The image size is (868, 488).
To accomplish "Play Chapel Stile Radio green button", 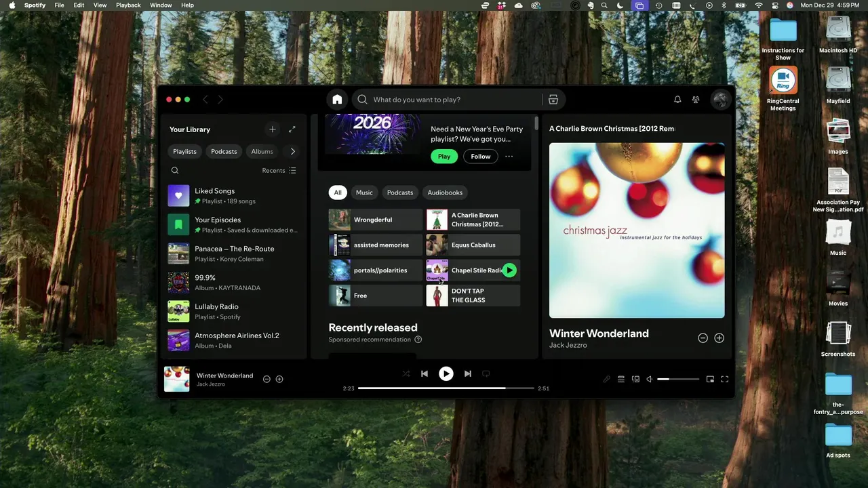I will (x=509, y=270).
